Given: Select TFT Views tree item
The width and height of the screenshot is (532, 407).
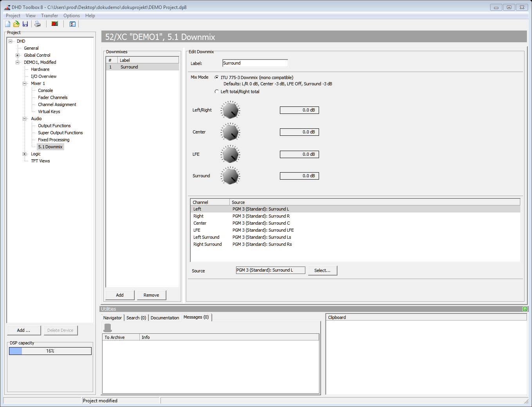Looking at the screenshot, I should coord(40,161).
